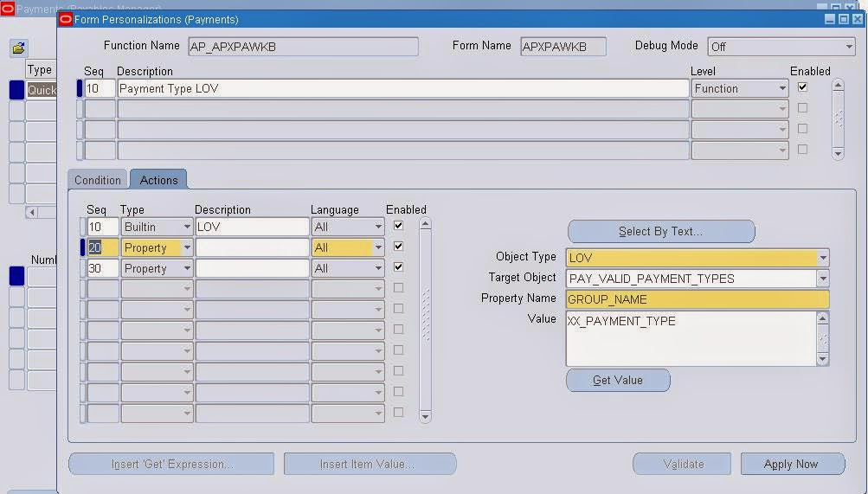Screen dimensions: 868x494
Task: Click Description field for action seq 20
Action: click(252, 247)
